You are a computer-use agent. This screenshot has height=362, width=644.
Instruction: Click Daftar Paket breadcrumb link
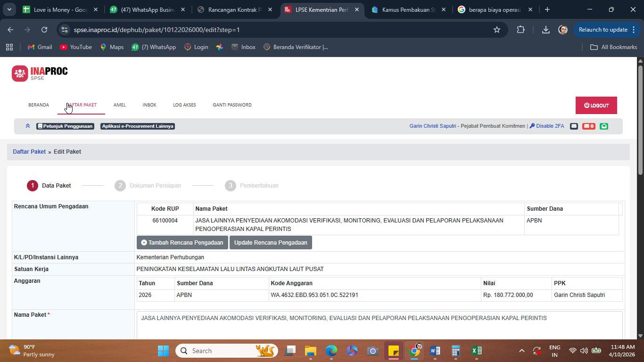point(29,152)
